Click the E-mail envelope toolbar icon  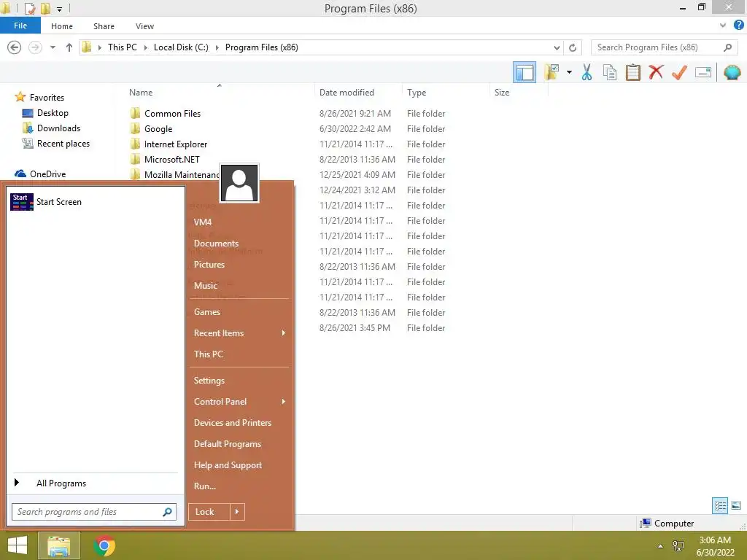pyautogui.click(x=703, y=72)
